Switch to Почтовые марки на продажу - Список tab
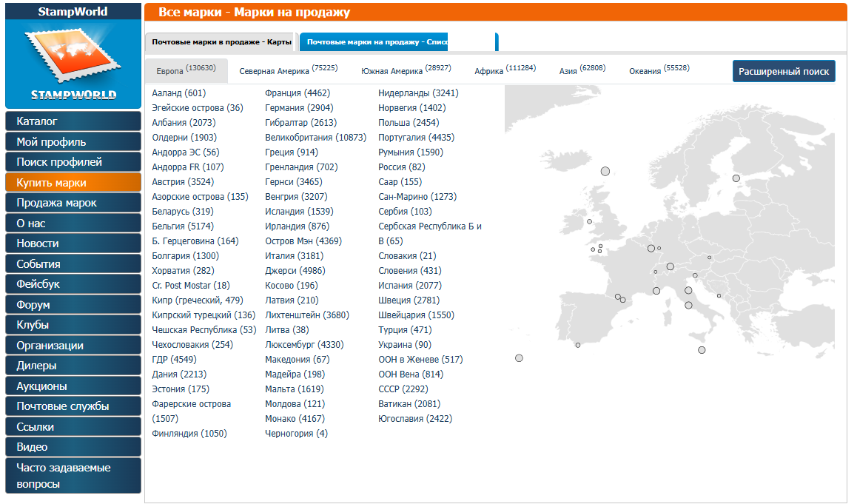This screenshot has width=857, height=504. (x=399, y=42)
